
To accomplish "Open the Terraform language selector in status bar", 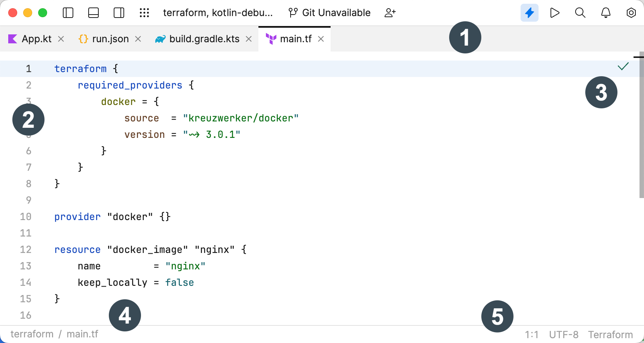I will (610, 334).
